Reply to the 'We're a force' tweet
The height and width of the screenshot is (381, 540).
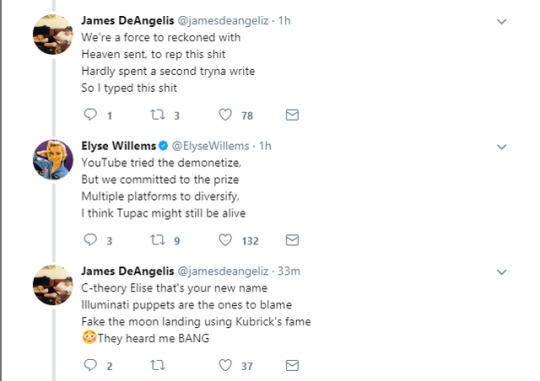91,114
